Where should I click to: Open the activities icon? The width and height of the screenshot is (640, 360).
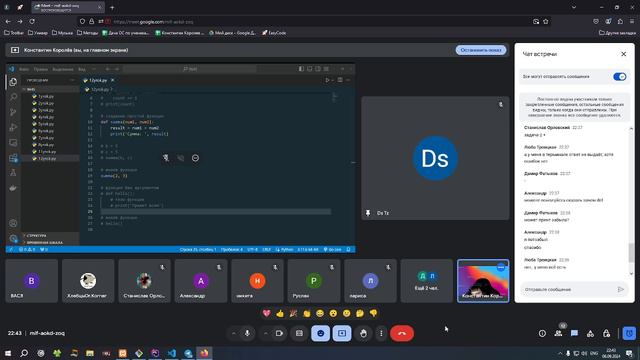(591, 333)
